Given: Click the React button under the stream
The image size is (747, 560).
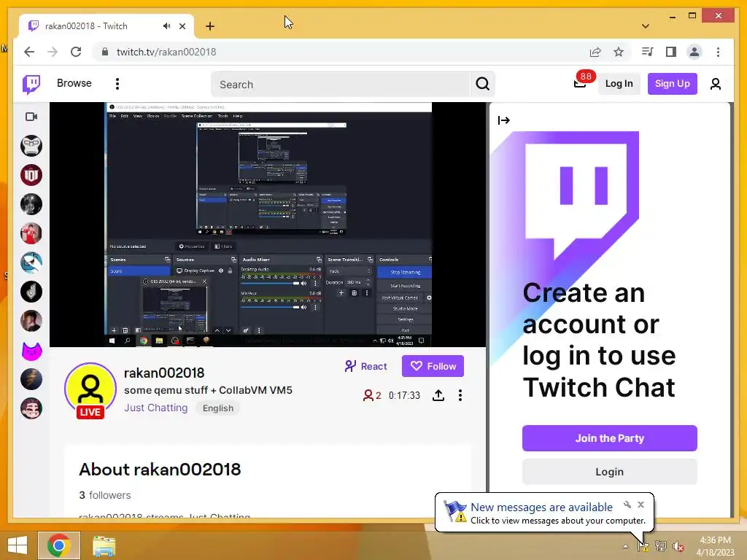Looking at the screenshot, I should click(x=366, y=366).
